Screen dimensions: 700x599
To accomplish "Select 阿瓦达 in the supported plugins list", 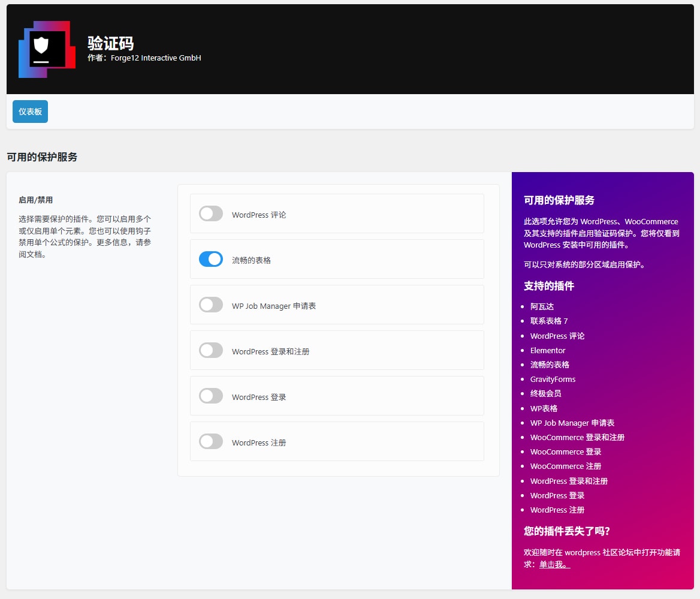I will [x=542, y=306].
